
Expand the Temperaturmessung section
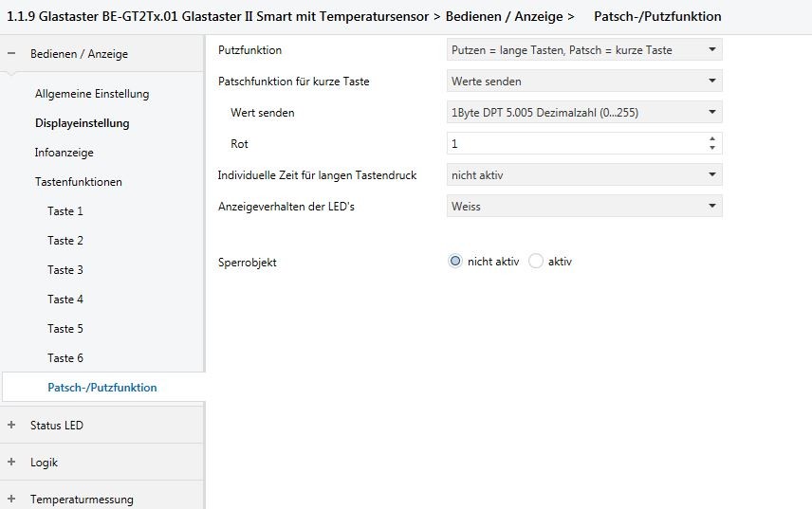[x=11, y=499]
